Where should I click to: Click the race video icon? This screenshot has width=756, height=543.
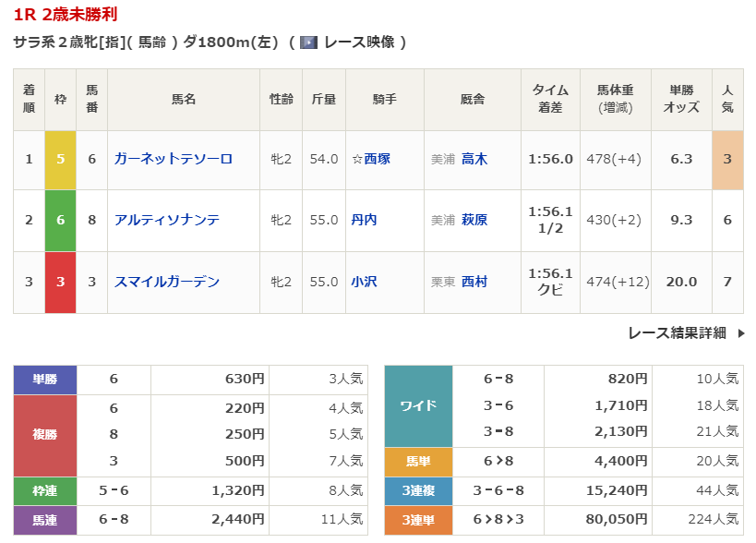pos(309,42)
